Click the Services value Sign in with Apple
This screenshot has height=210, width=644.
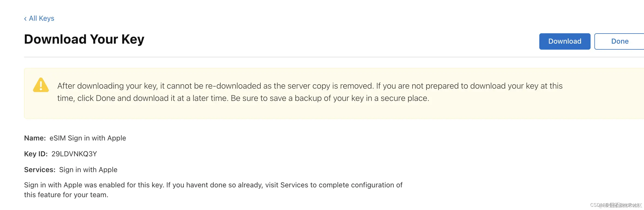point(88,170)
